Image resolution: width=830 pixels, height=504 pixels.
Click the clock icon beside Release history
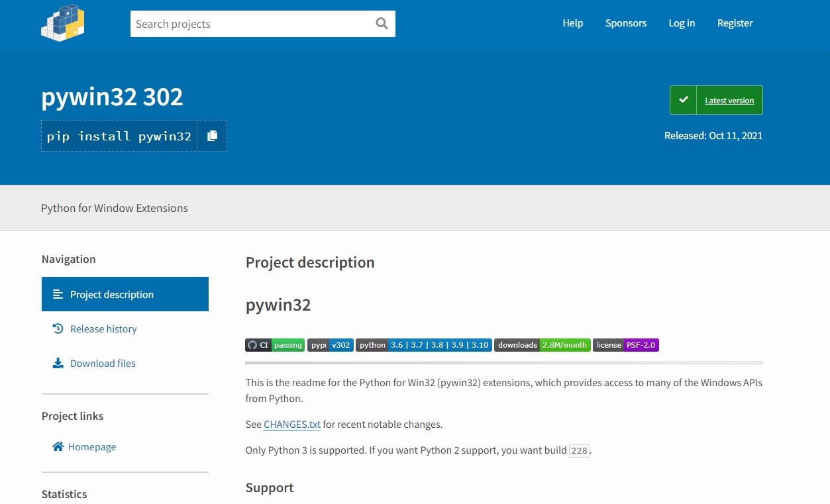tap(58, 328)
